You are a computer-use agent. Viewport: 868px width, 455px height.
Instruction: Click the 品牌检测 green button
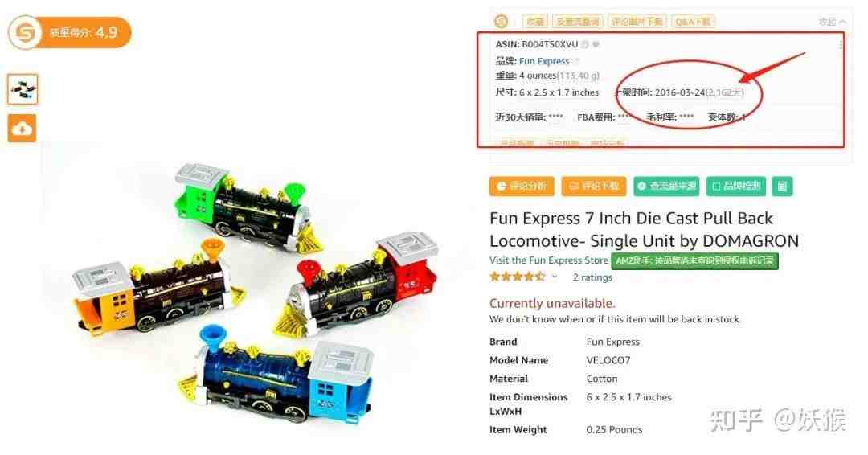pos(736,186)
